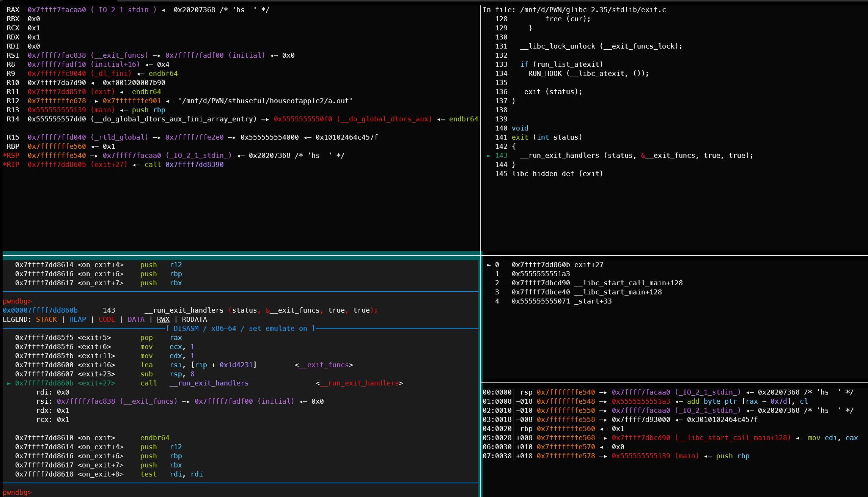The image size is (868, 497).
Task: Click the asterisk before the RIP register
Action: point(5,165)
